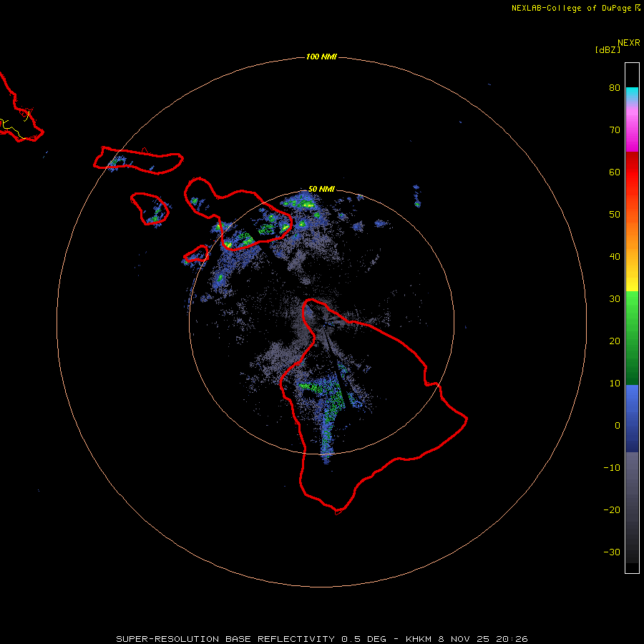Click the 0 dBZ scale value
Screen dimensions: 644x644
click(x=618, y=426)
